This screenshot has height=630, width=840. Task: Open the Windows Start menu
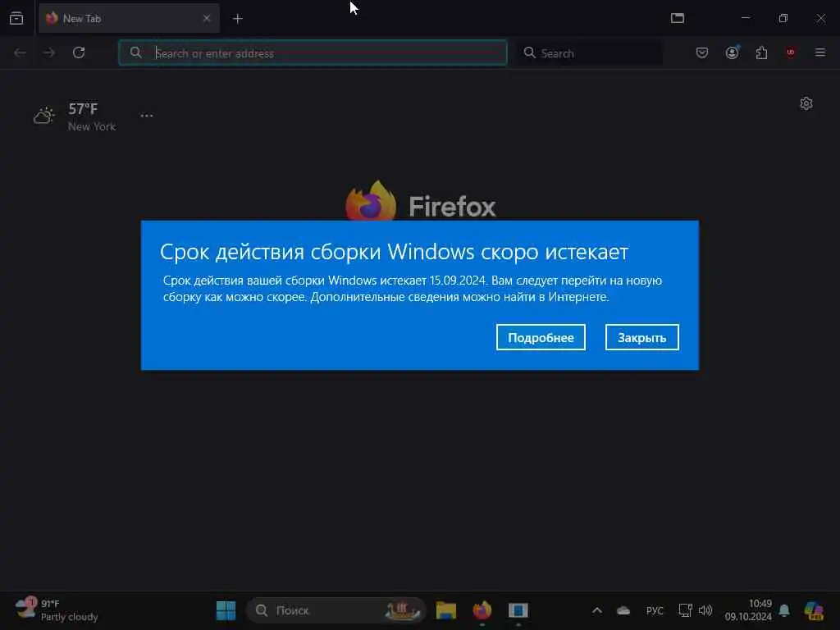point(226,610)
